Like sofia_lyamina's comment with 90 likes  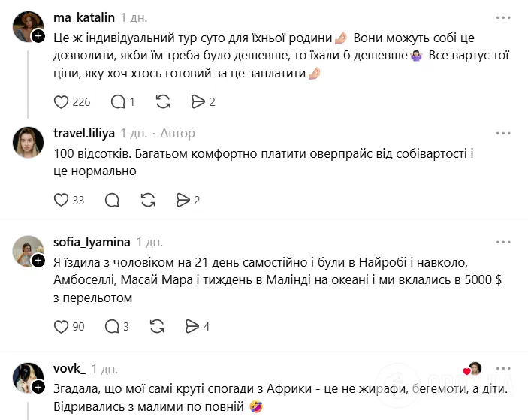(62, 326)
